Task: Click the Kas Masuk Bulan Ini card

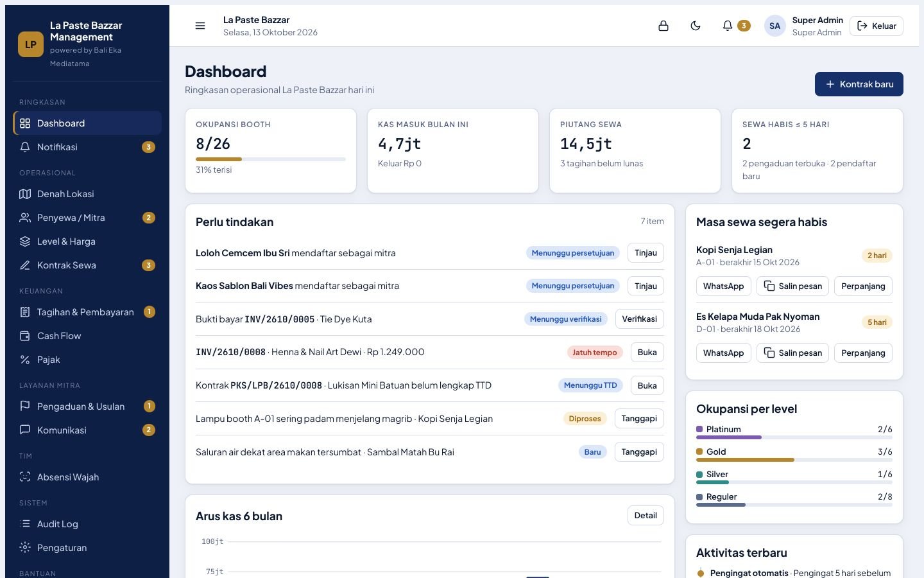Action: click(x=453, y=150)
